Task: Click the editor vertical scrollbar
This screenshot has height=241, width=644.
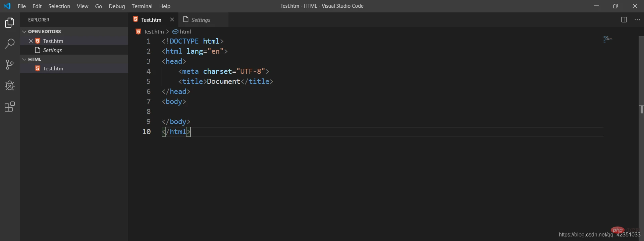Action: [x=641, y=134]
